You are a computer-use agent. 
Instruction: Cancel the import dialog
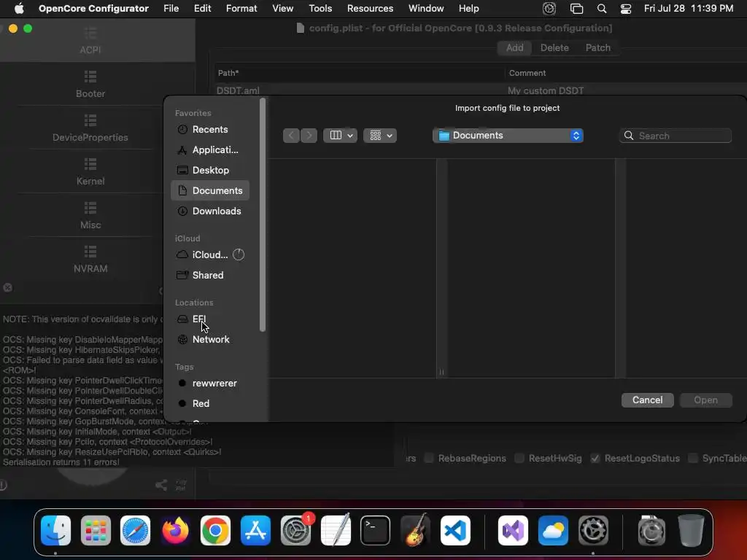tap(648, 400)
